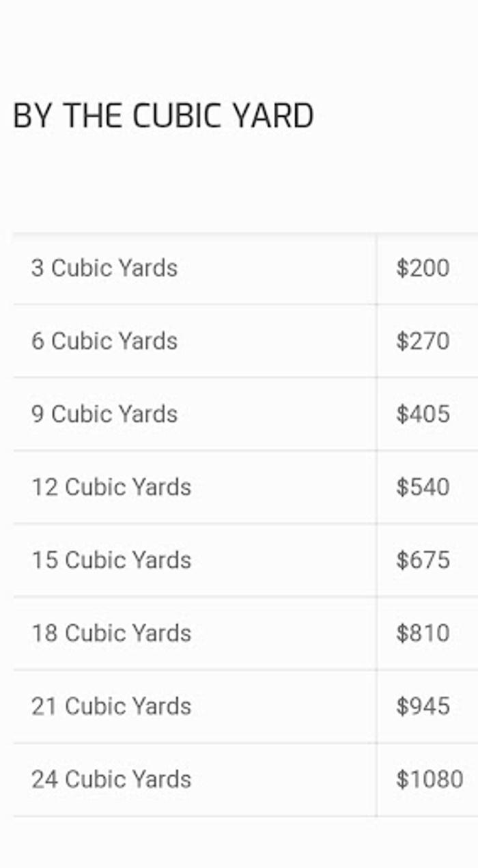Select the 12 Cubic Yards row label
This screenshot has width=478, height=868.
(x=111, y=487)
